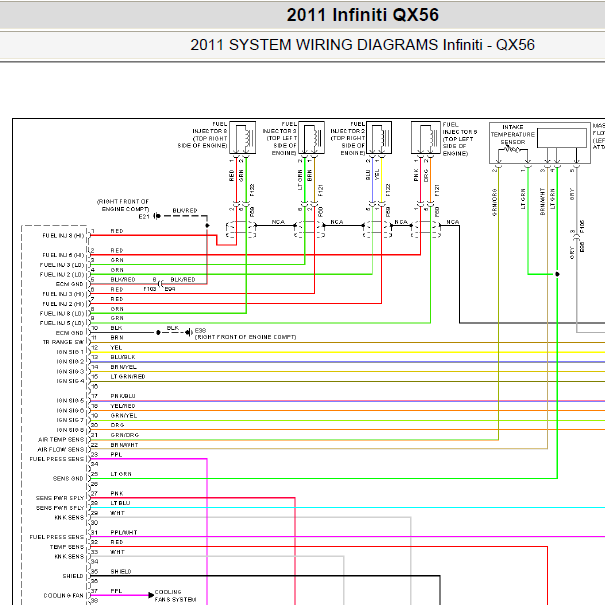The width and height of the screenshot is (605, 605).
Task: Click the '2011 SYSTEM WIRING DIAGRAMS Infiniti - QX56' subtitle
Action: click(362, 45)
